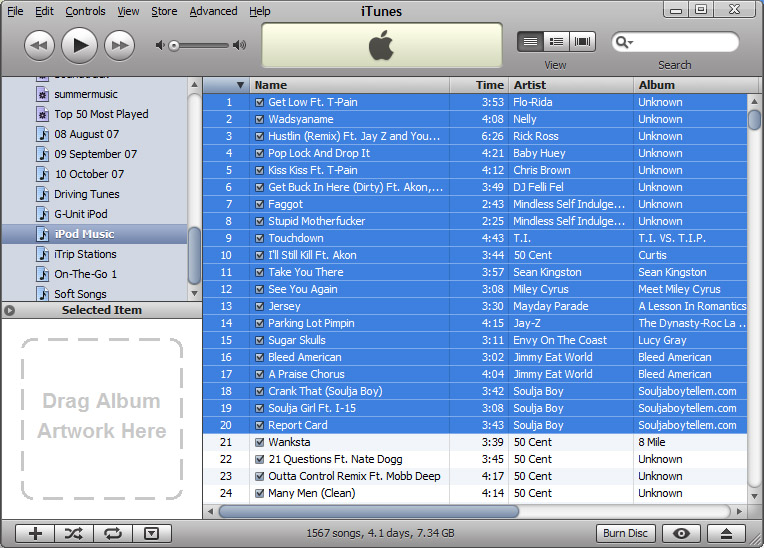Uncheck the Bleed American song checkbox
Viewport: 764px width, 548px height.
click(x=260, y=357)
